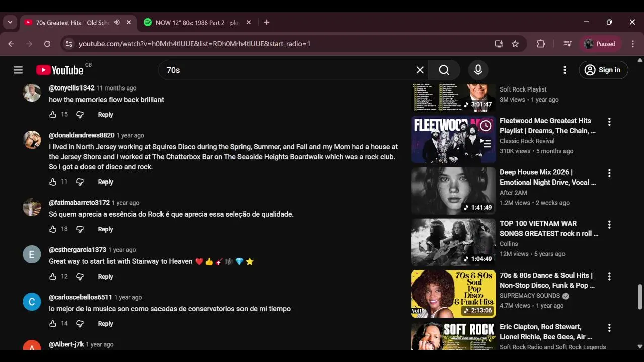The width and height of the screenshot is (644, 362).
Task: Open the Fleetwood Mac Greatest Hits thumbnail
Action: click(453, 140)
